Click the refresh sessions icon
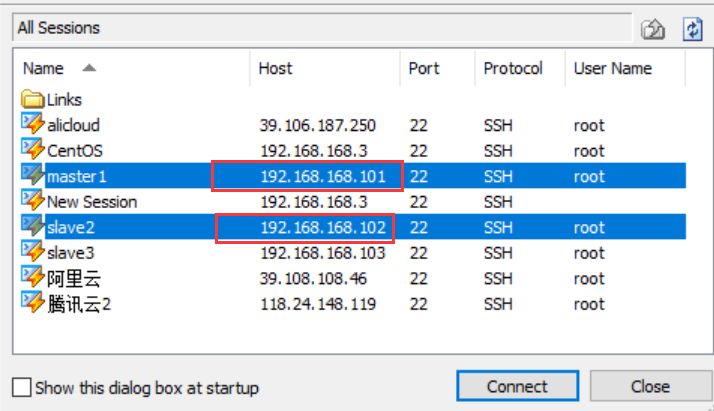Screen dimensions: 714x411 pos(693,29)
